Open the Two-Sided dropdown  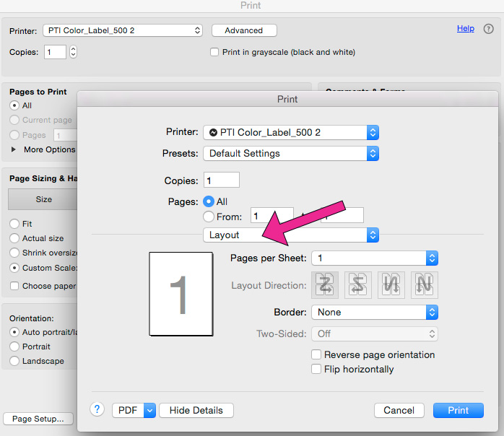(375, 333)
